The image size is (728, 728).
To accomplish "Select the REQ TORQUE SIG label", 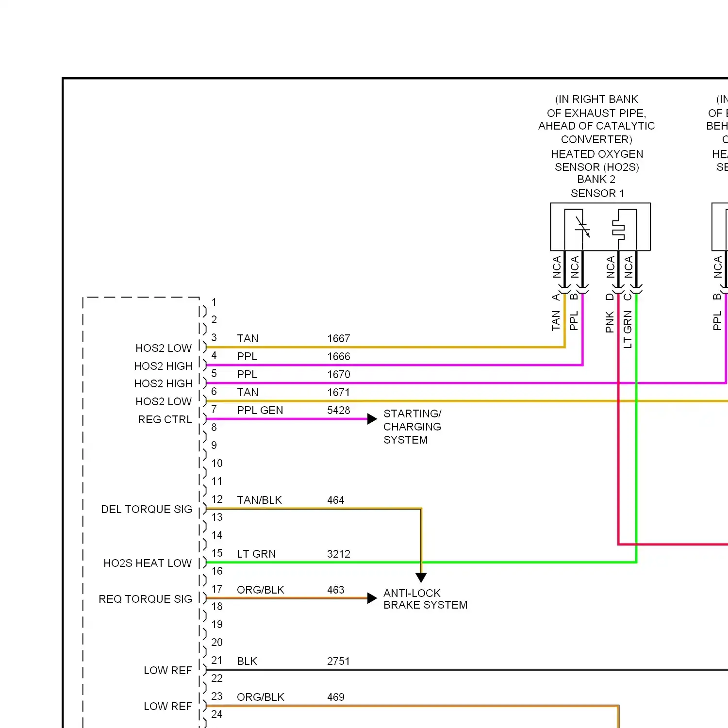I will (146, 599).
